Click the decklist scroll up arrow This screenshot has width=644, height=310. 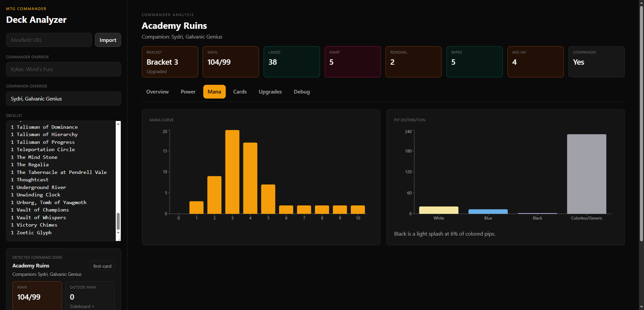[x=118, y=124]
